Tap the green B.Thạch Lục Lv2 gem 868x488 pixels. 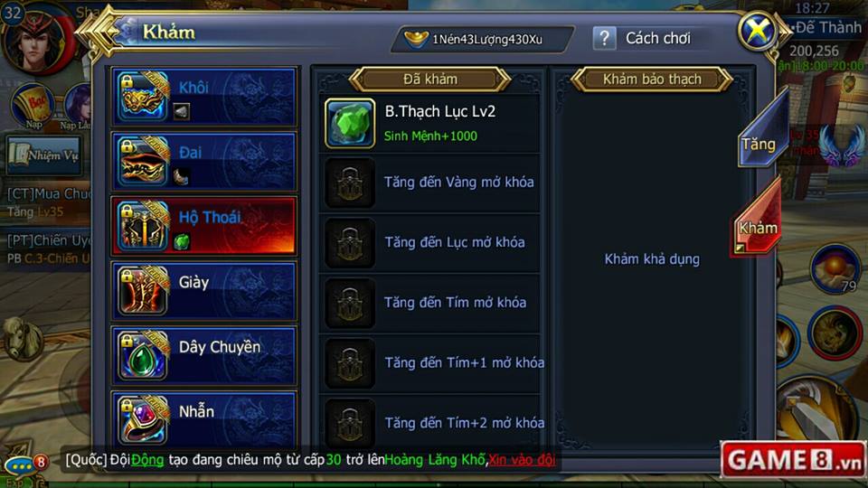350,124
